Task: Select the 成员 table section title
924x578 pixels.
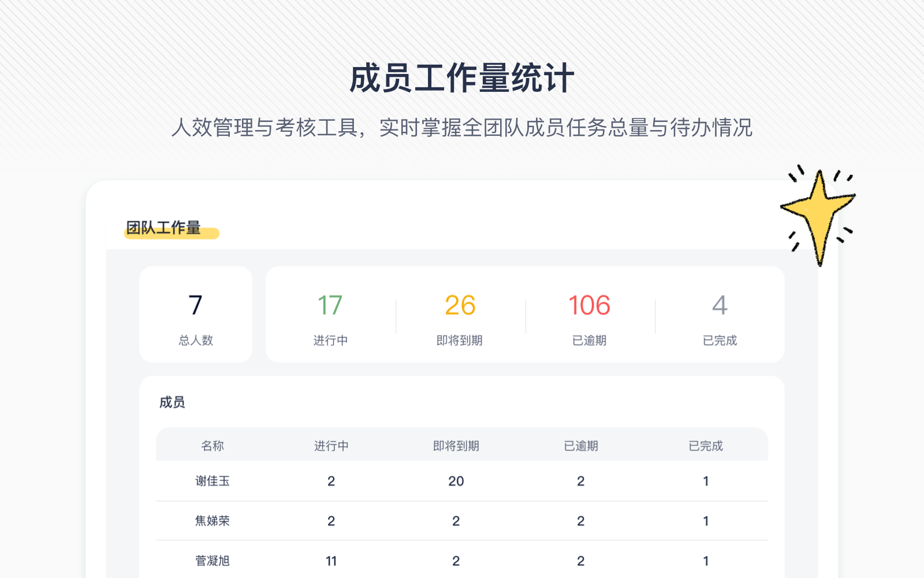Action: (x=172, y=402)
